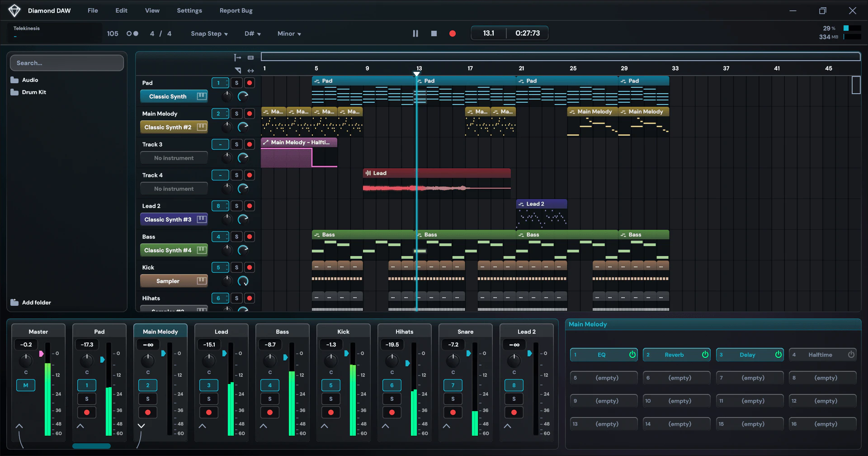Open the Settings menu
The width and height of the screenshot is (868, 456).
click(189, 10)
